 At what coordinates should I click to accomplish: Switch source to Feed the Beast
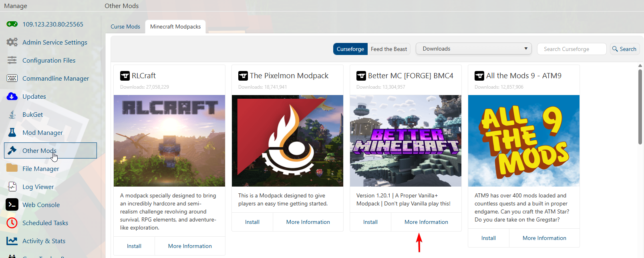(x=388, y=49)
